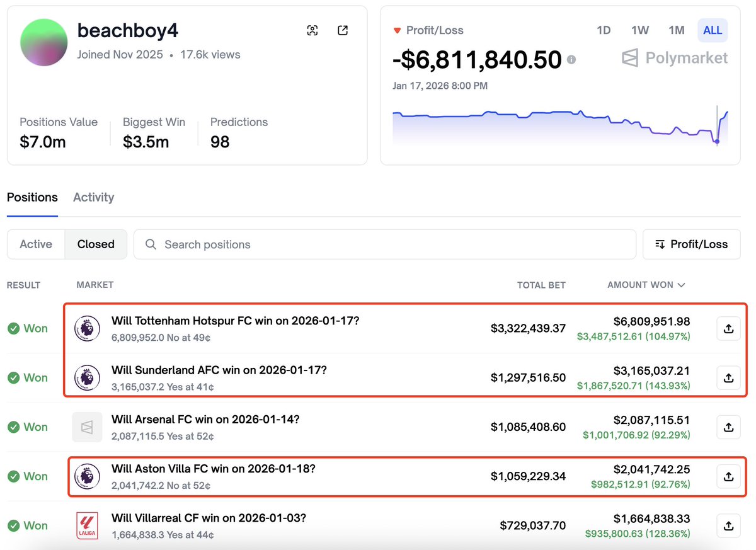Select the 1W chart timeframe
Viewport: 756px width, 550px height.
(640, 30)
